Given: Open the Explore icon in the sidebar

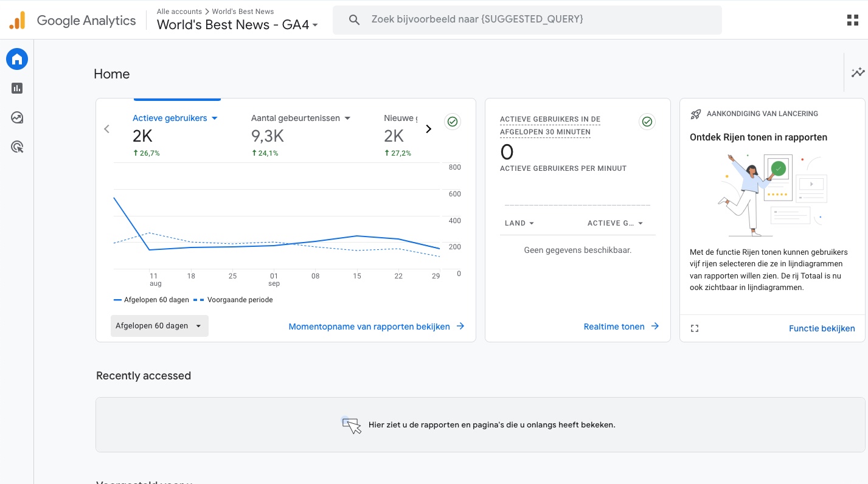Looking at the screenshot, I should [17, 117].
